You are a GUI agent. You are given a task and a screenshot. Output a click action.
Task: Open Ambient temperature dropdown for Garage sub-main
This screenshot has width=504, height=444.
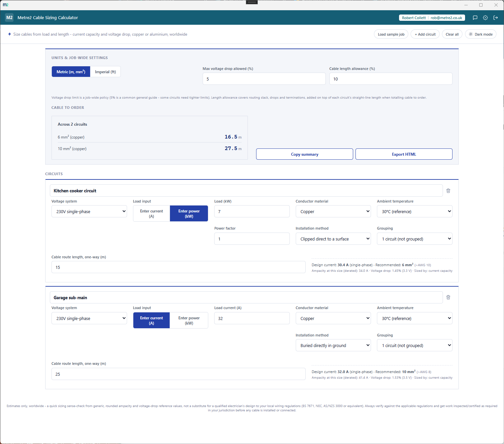415,318
